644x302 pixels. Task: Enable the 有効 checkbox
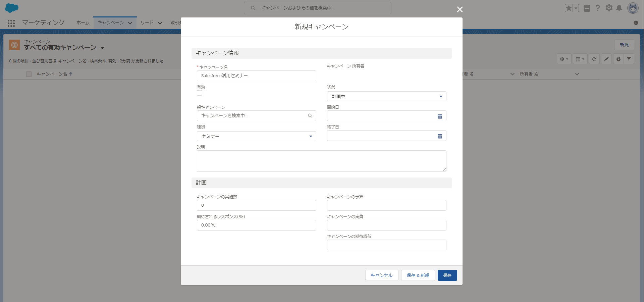click(x=200, y=93)
